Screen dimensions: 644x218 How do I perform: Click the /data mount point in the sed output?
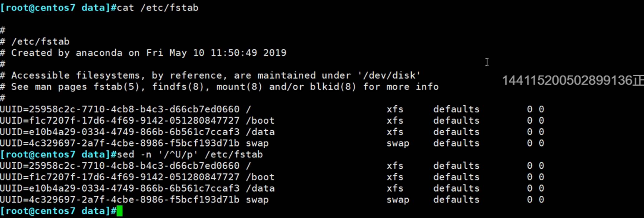[260, 189]
